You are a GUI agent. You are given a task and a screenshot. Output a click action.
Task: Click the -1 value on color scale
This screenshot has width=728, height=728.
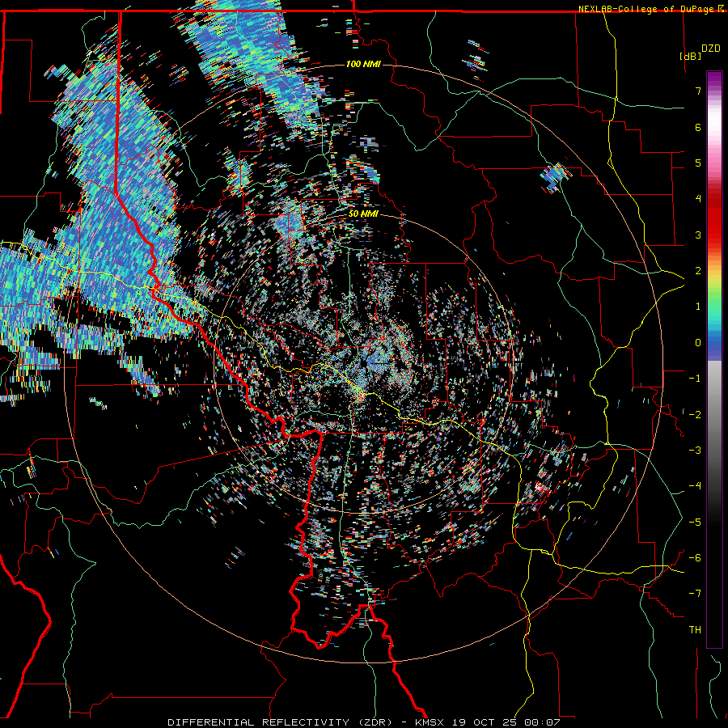(x=695, y=379)
